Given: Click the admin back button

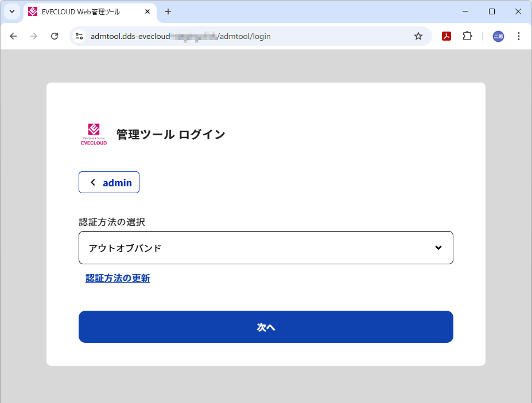Looking at the screenshot, I should pos(109,183).
